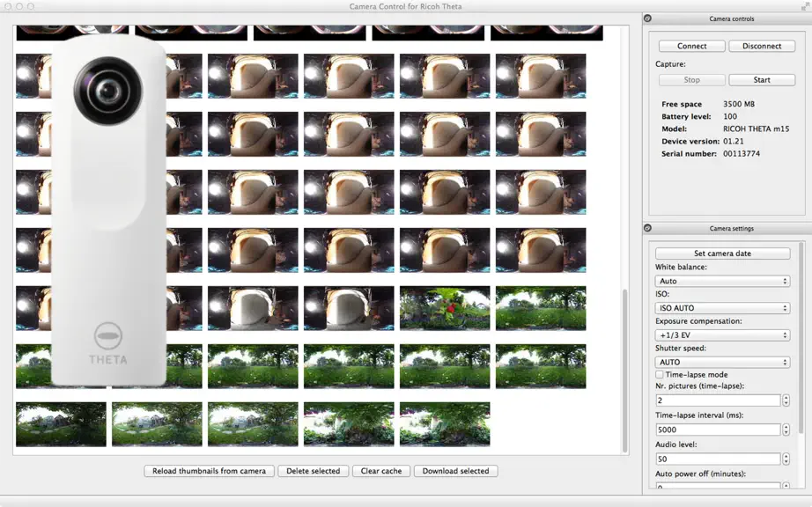Open the Shutter speed AUTO dropdown
This screenshot has width=812, height=507.
tap(722, 362)
